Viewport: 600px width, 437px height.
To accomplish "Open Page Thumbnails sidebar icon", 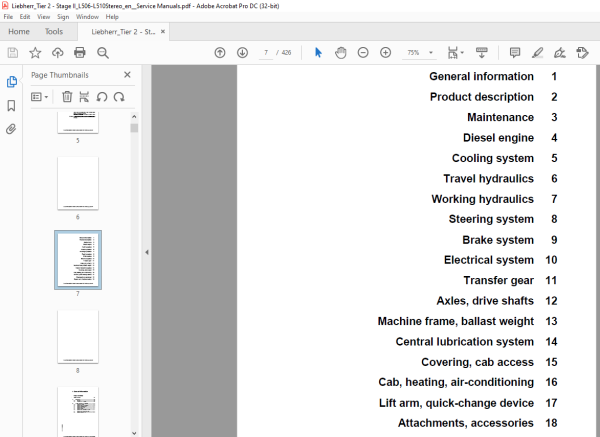I will (x=11, y=82).
